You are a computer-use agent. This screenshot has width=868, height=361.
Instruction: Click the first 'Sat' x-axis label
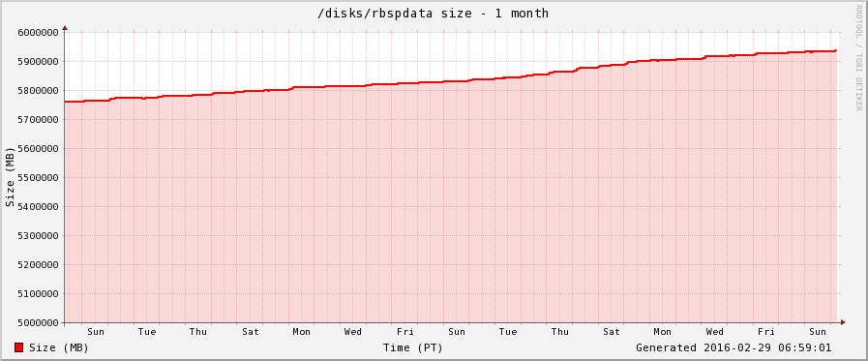click(x=251, y=332)
